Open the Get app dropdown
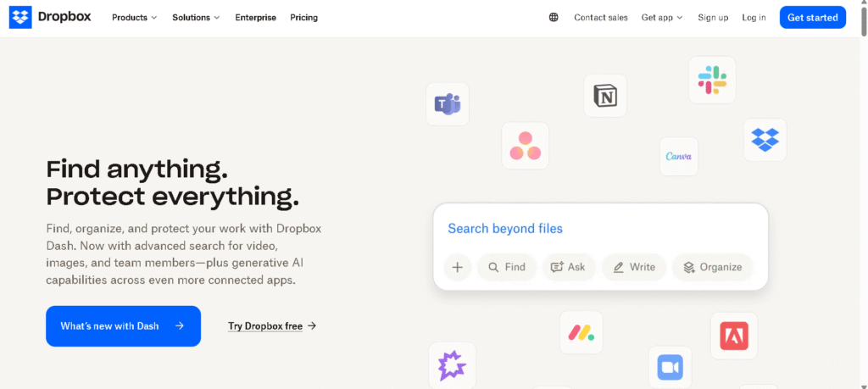 (x=662, y=18)
